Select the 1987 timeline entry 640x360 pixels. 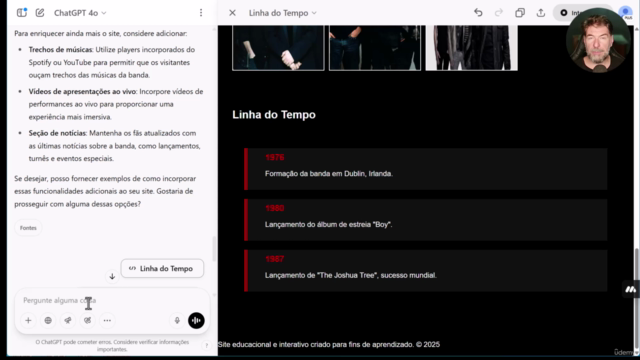point(426,271)
